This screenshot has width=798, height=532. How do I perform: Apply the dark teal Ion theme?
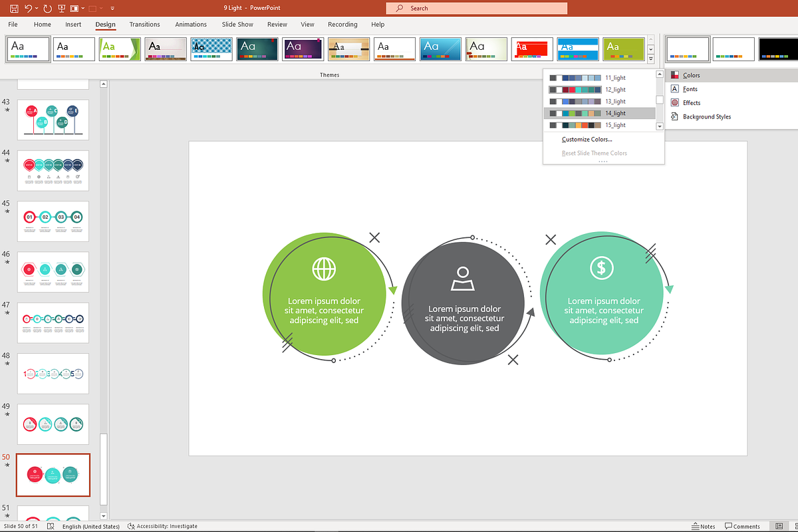point(257,49)
